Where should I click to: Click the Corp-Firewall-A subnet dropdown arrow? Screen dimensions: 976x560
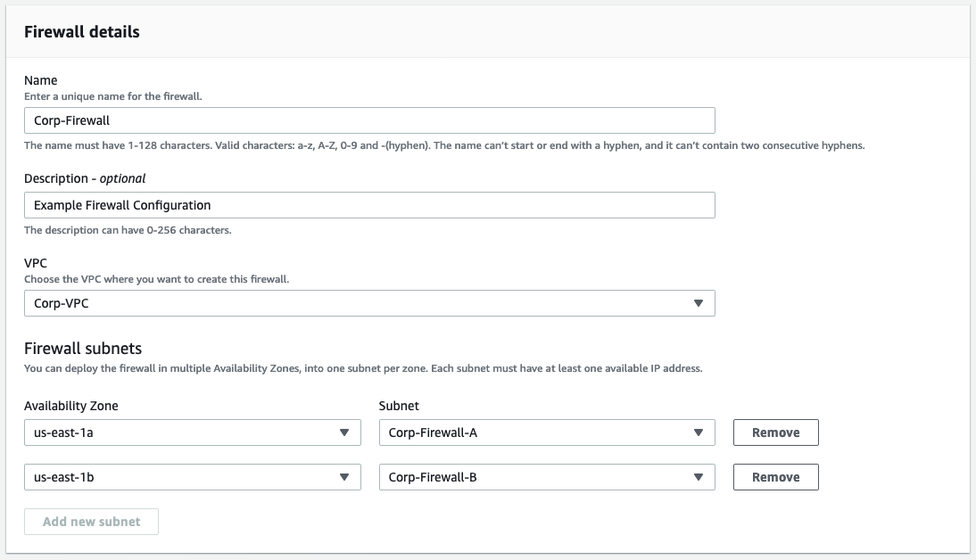point(699,432)
